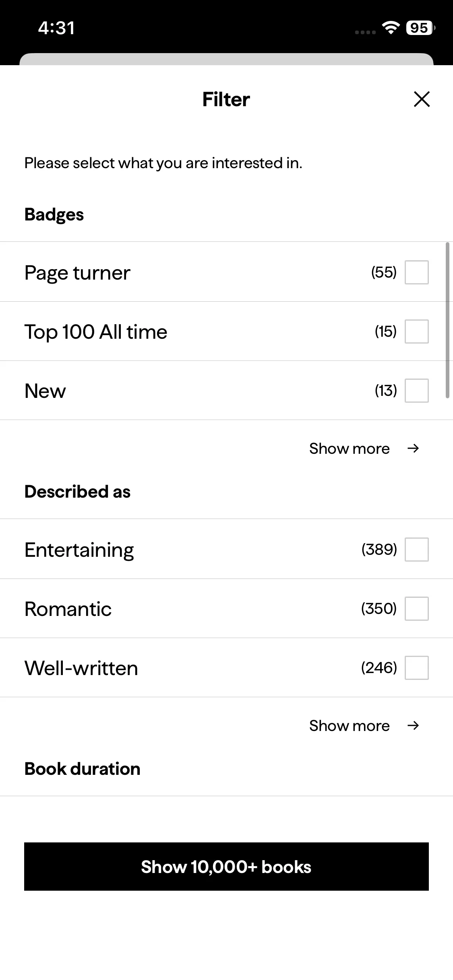
Task: Tap the Book duration section heading
Action: point(82,769)
